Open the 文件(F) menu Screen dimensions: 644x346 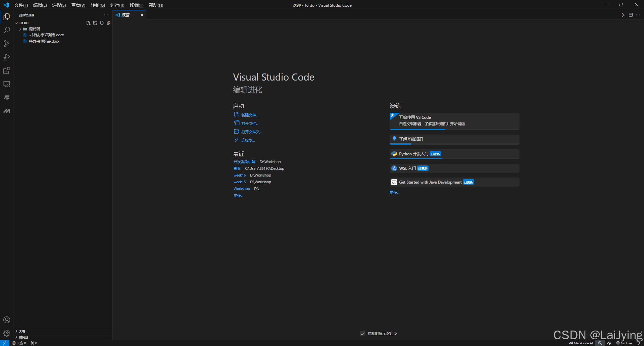pos(21,5)
